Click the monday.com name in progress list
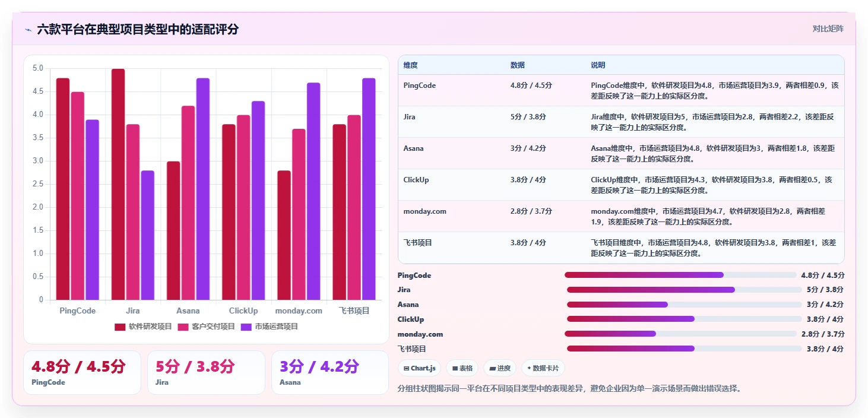The width and height of the screenshot is (868, 418). coord(420,334)
